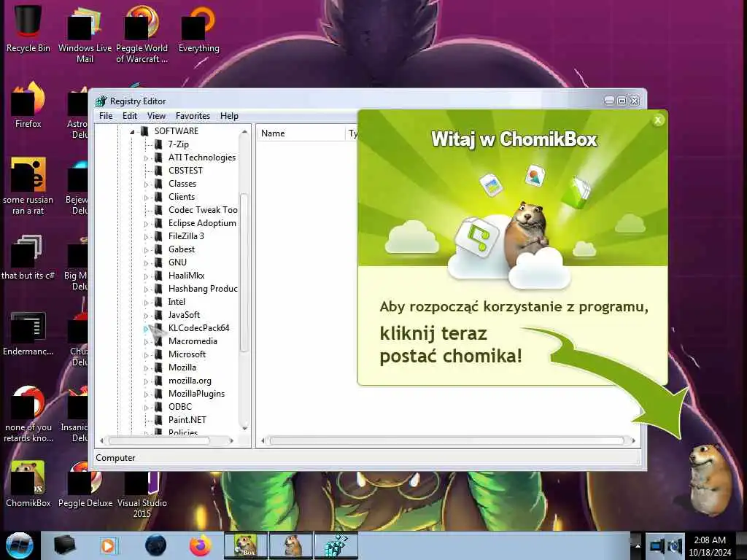Screen dimensions: 747x560
Task: Expand the Clients key
Action: point(146,197)
